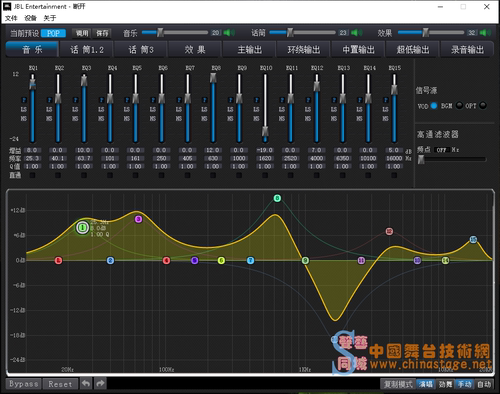
Task: Click EQ1 gain value field 8.0
Action: (x=32, y=150)
